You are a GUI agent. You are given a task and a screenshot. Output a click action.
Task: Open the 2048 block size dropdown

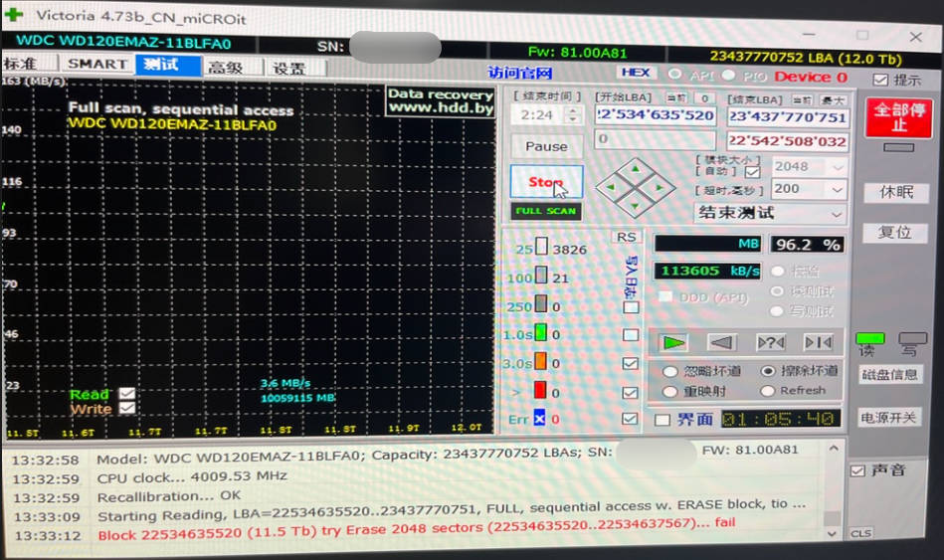[838, 167]
